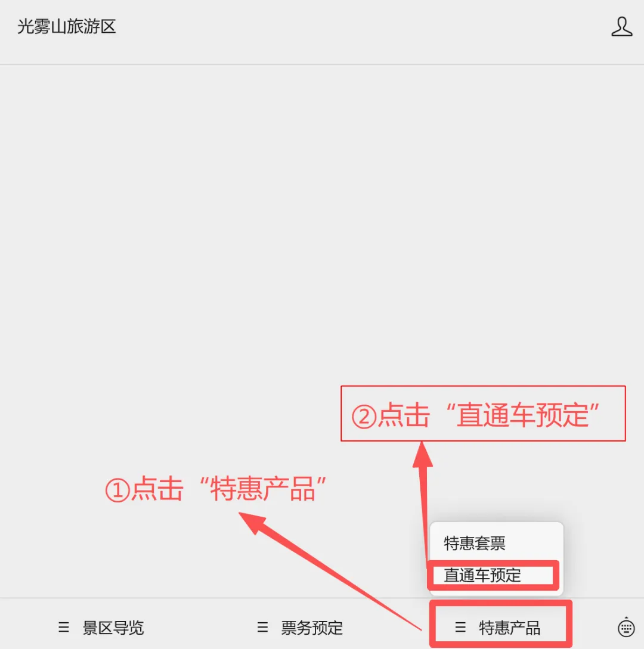Select 直通车预定 from the popup menu

[482, 575]
